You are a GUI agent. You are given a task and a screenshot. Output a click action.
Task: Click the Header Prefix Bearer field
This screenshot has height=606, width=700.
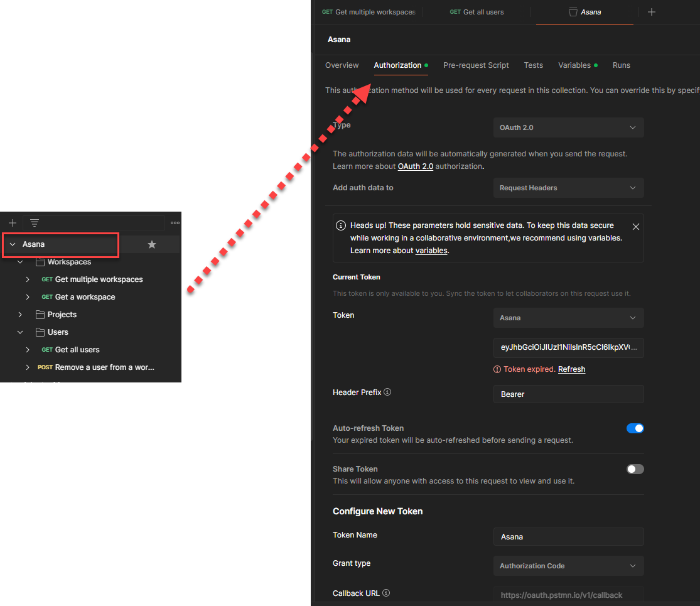click(568, 394)
